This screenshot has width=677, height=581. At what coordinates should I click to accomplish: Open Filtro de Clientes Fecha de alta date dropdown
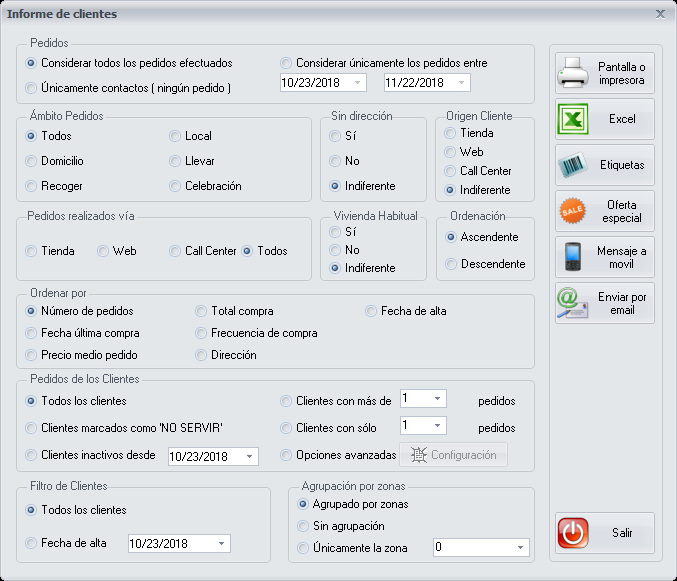(221, 543)
